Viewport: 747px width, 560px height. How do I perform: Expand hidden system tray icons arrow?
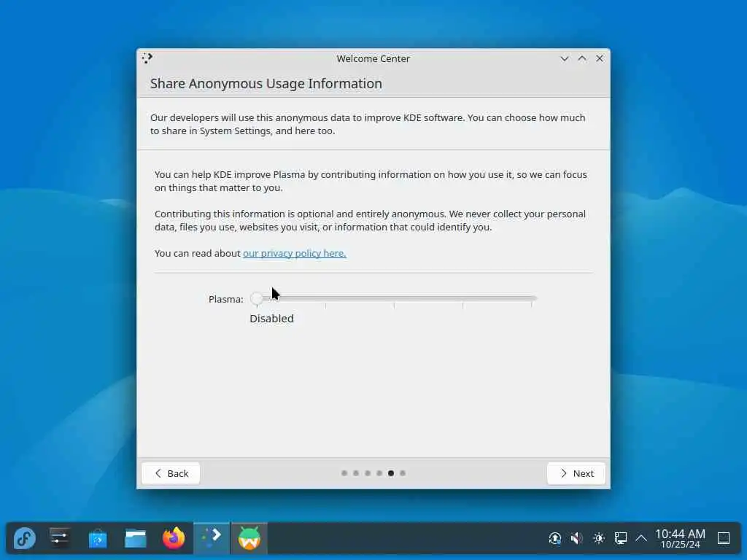(641, 539)
